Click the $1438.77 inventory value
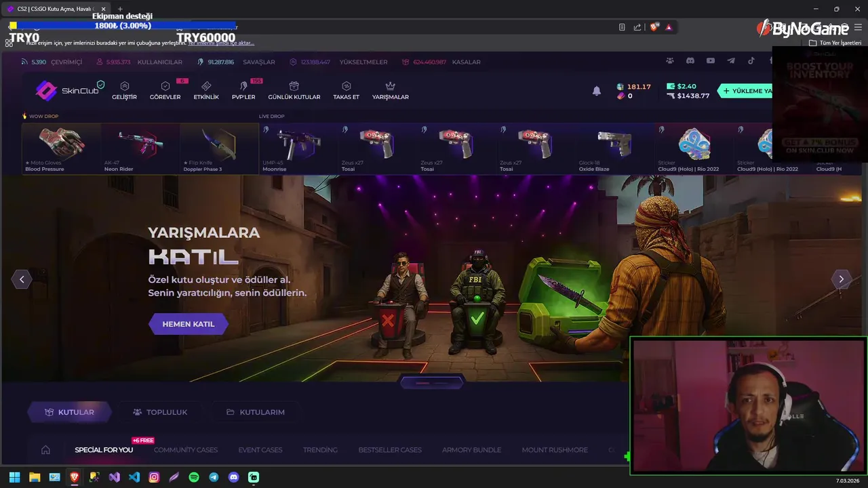The width and height of the screenshot is (868, 488). (688, 96)
